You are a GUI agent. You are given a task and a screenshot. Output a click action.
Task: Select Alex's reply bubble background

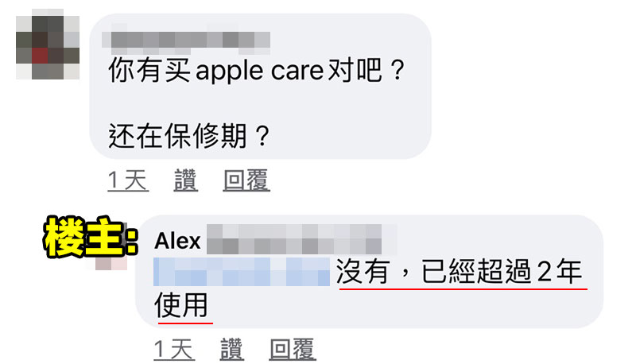pyautogui.click(x=369, y=272)
